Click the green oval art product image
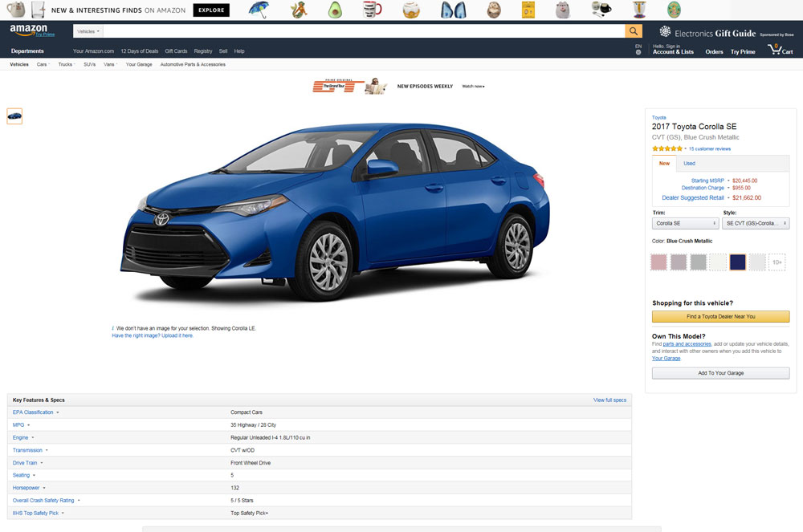Screen dimensions: 803x532 pos(674,9)
